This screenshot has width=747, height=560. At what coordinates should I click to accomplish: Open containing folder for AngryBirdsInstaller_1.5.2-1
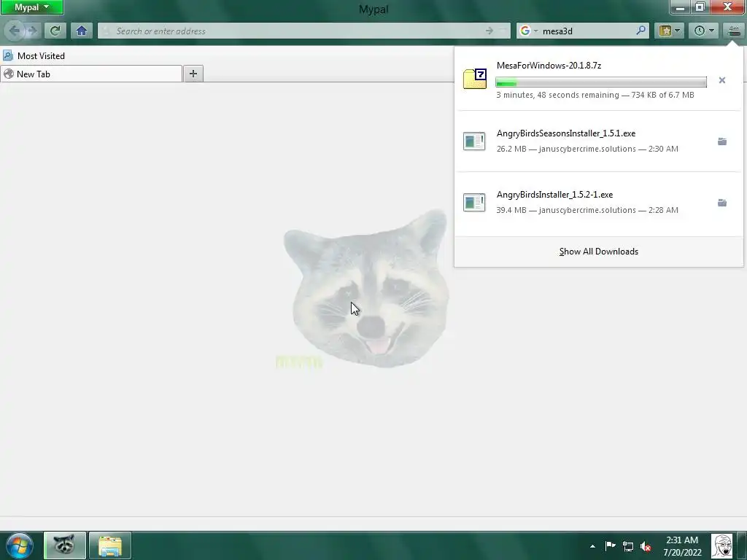[x=721, y=203]
